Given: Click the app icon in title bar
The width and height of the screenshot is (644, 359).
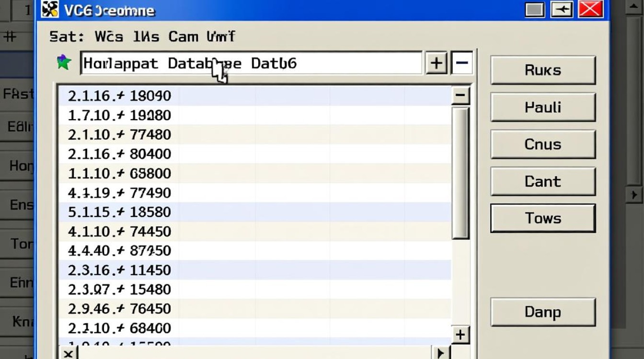Looking at the screenshot, I should [51, 10].
